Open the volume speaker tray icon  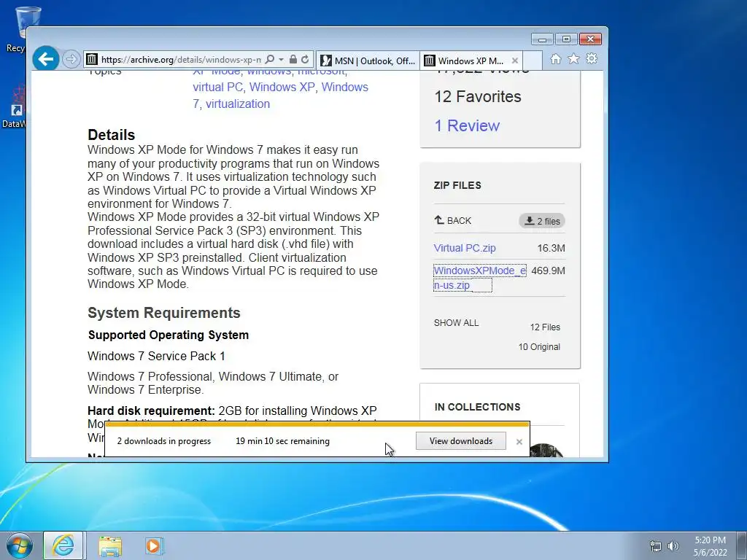point(673,545)
